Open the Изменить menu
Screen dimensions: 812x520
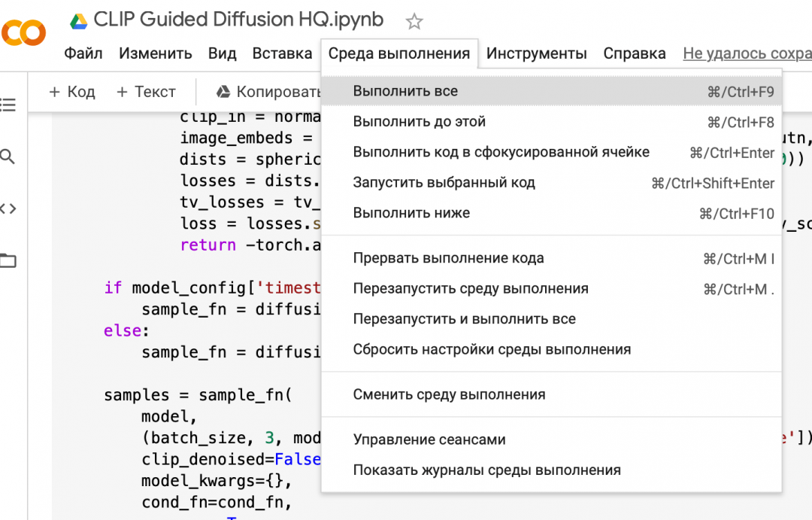click(x=156, y=53)
